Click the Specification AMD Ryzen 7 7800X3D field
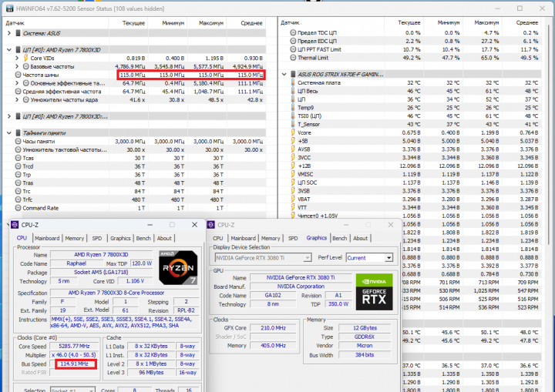The width and height of the screenshot is (555, 392). point(124,293)
